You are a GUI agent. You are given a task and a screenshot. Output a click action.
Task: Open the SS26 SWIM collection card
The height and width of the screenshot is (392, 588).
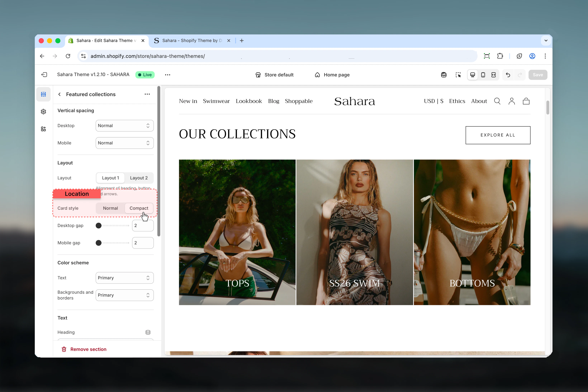(x=355, y=232)
